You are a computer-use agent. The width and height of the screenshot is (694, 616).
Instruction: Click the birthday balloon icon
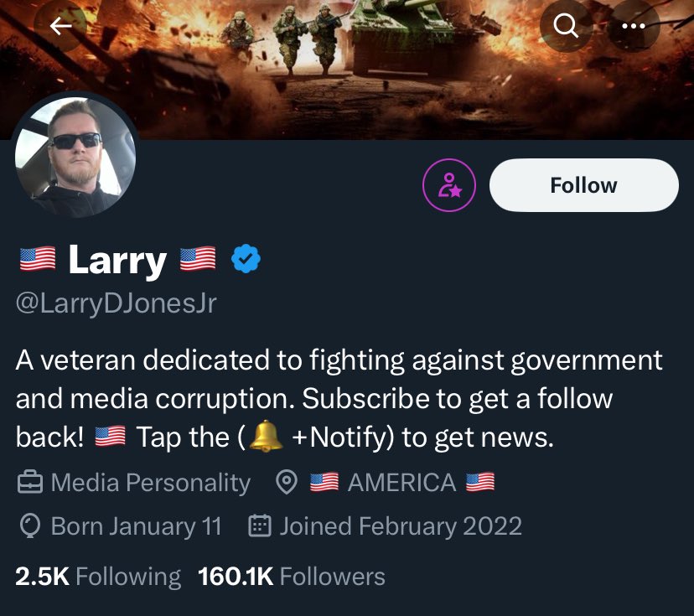[30, 525]
